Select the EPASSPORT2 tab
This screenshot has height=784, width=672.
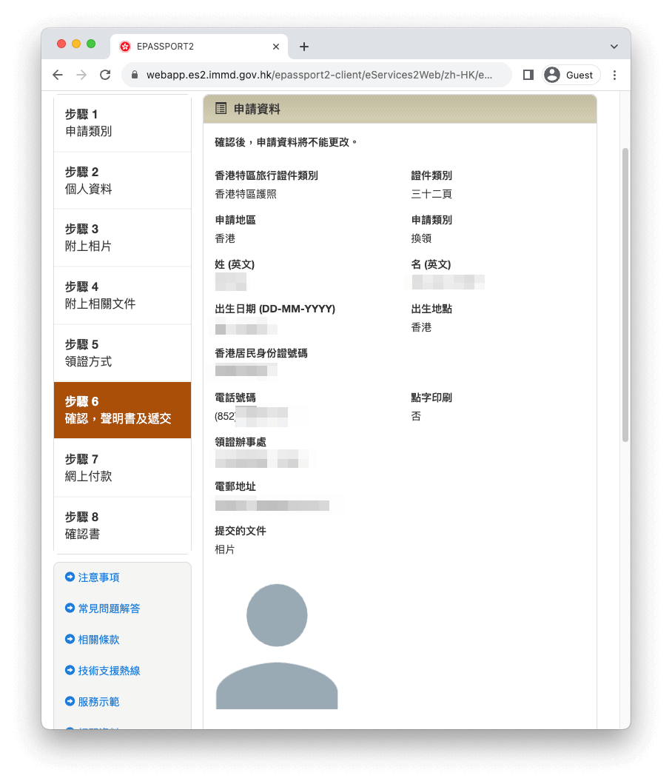point(199,47)
